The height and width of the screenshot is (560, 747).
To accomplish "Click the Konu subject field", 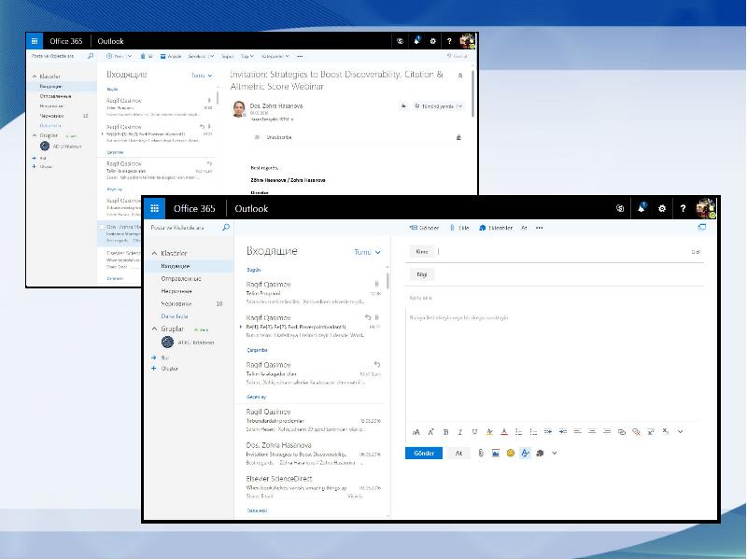I will click(555, 298).
